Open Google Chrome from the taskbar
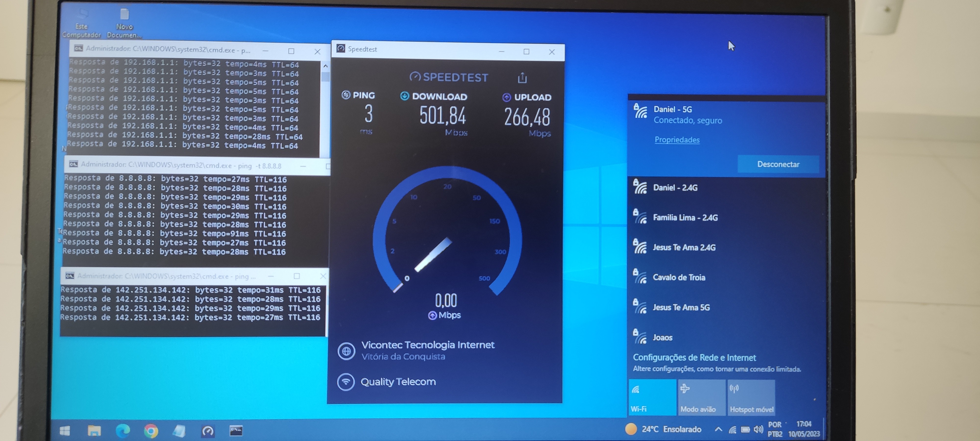 [x=151, y=431]
